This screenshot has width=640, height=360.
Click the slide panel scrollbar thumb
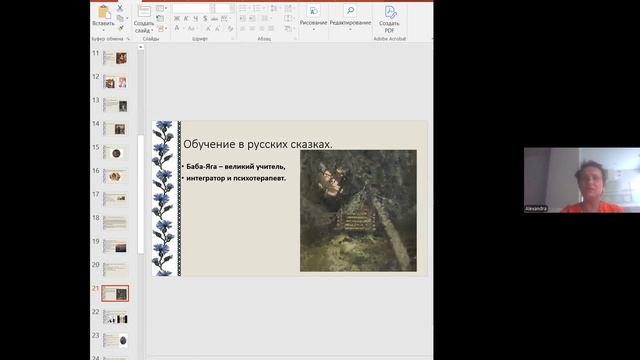click(x=141, y=195)
